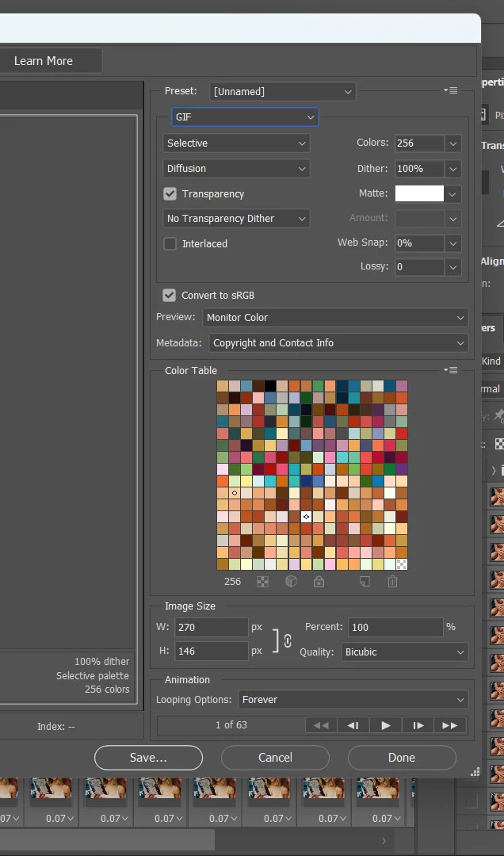Jump to the first animation frame
504x856 pixels.
coord(321,725)
